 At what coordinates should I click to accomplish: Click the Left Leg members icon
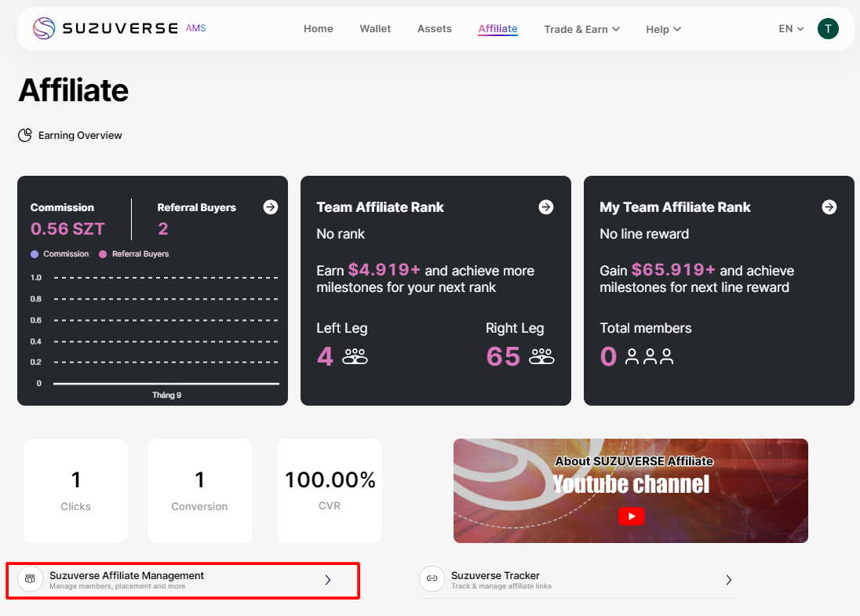(x=355, y=357)
